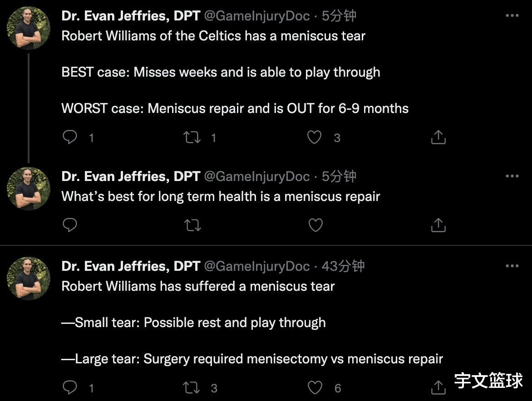
Task: Share the first tweet about Robert Williams
Action: pyautogui.click(x=438, y=137)
